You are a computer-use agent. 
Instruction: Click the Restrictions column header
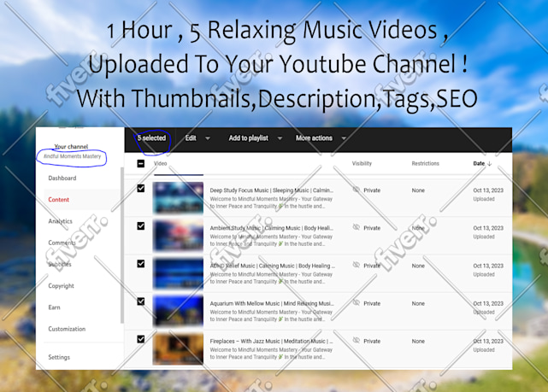[x=426, y=163]
